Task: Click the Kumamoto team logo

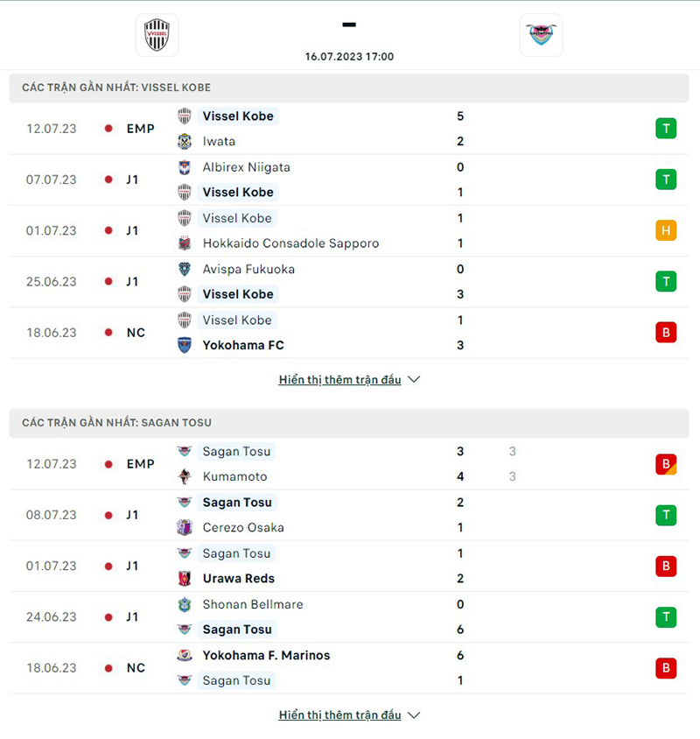Action: [x=185, y=476]
